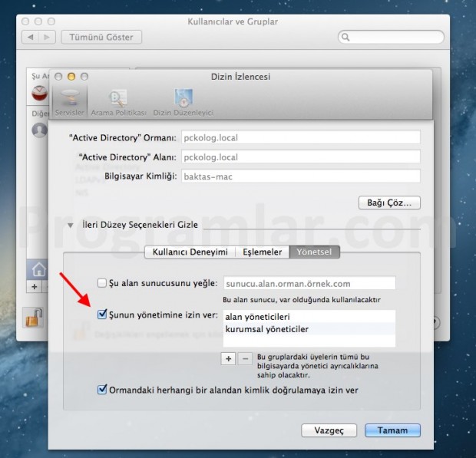Minimize the Dizin İzlencesi window

click(x=71, y=77)
